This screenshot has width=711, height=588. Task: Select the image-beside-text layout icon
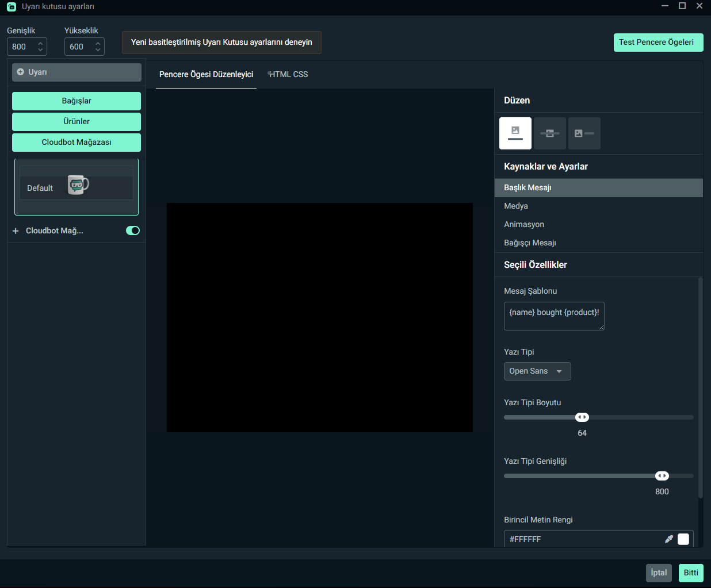pos(584,133)
